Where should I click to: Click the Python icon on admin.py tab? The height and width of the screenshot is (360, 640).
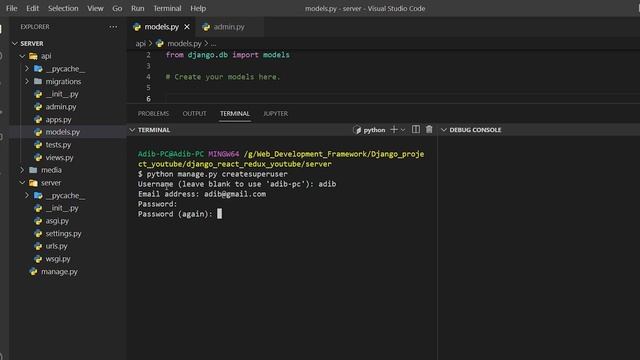(206, 27)
